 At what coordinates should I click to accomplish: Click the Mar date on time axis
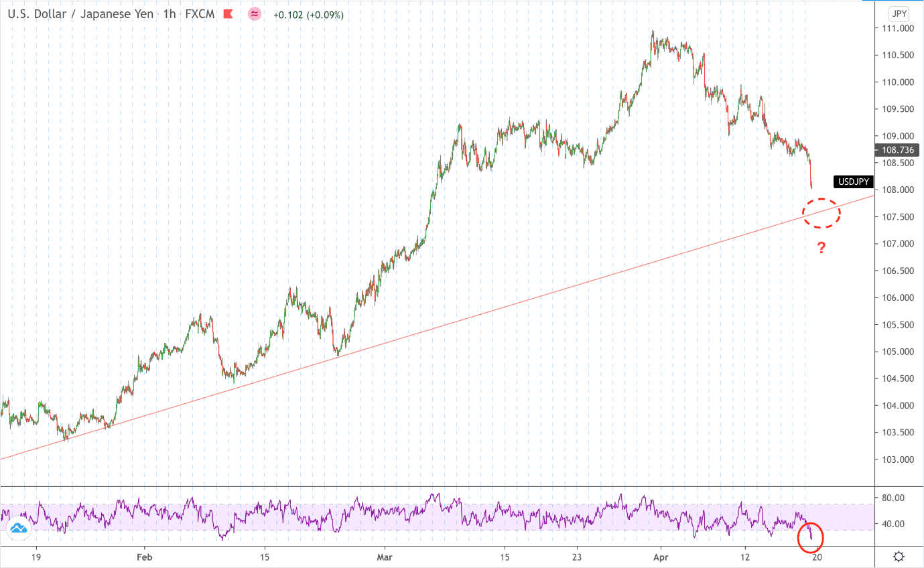[x=385, y=557]
